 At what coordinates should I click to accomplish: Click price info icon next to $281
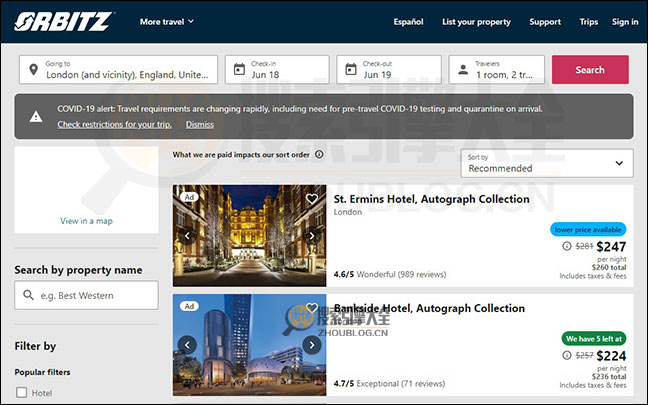[566, 246]
